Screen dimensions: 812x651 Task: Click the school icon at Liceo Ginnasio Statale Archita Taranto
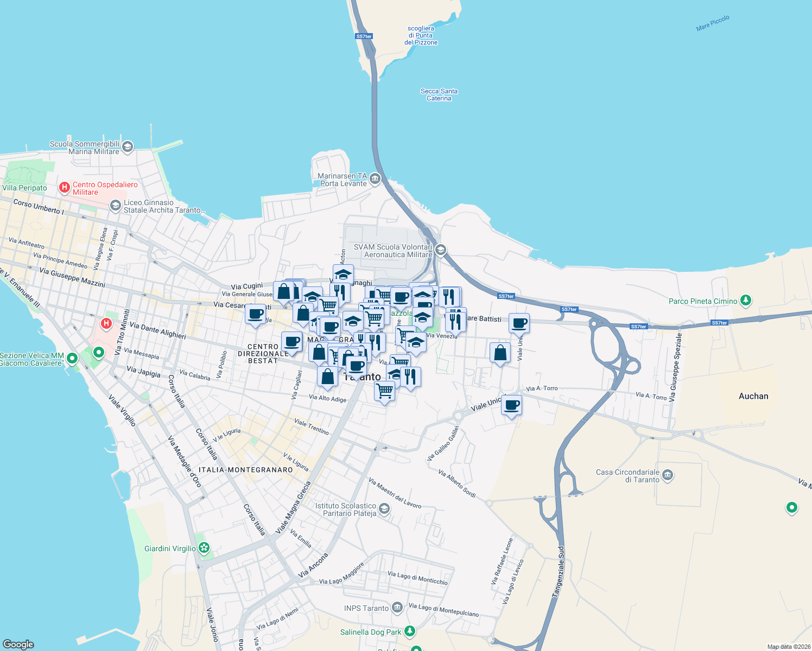tap(116, 206)
